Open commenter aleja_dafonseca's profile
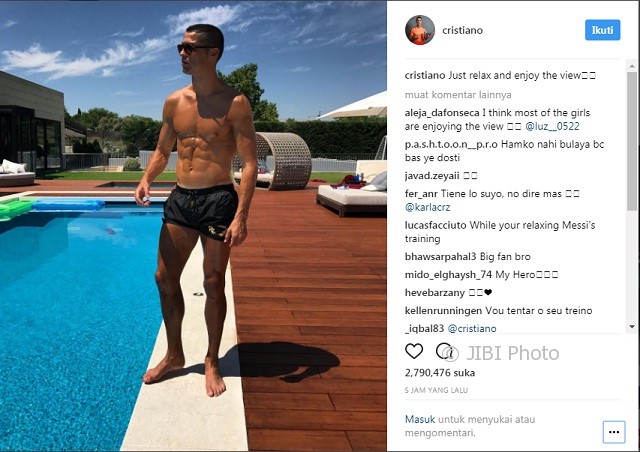The image size is (640, 452). coord(442,113)
